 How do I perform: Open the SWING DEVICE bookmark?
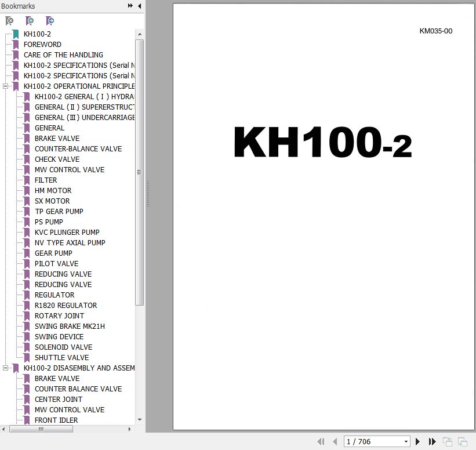[x=59, y=337]
